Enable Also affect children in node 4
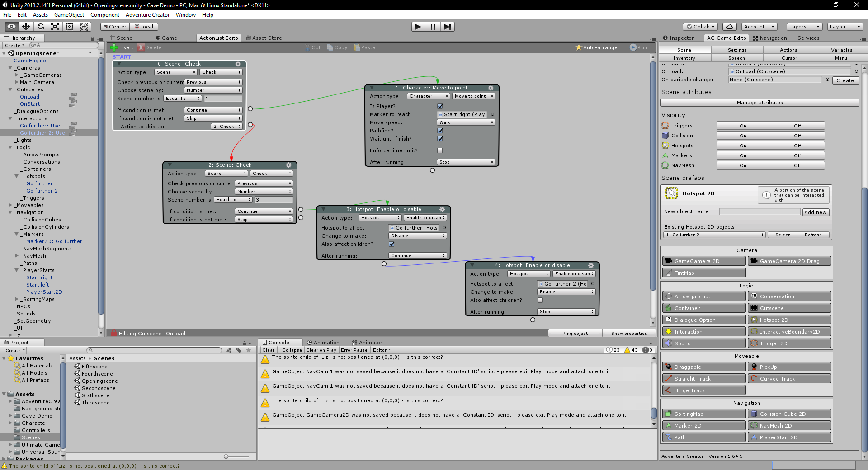Viewport: 868px width, 470px height. (x=540, y=300)
